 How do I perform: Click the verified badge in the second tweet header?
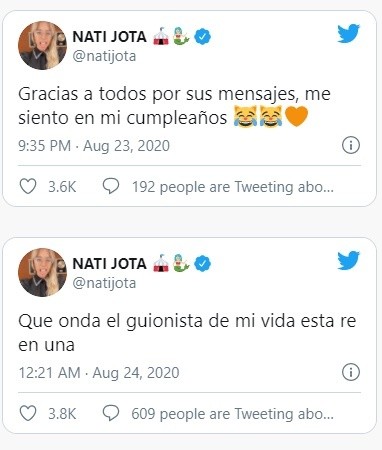203,264
